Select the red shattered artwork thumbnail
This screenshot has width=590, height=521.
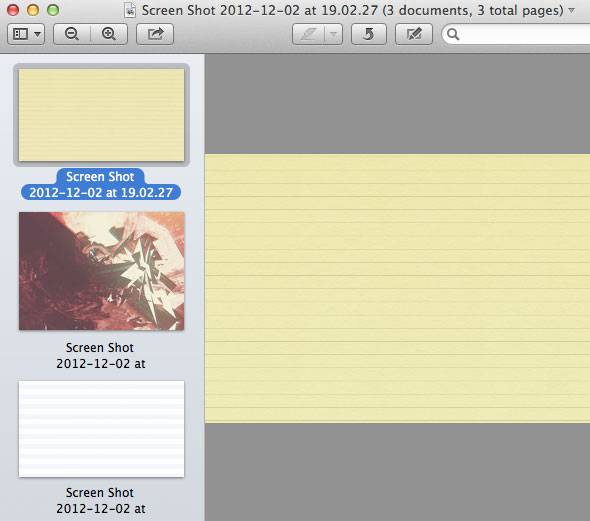coord(102,271)
